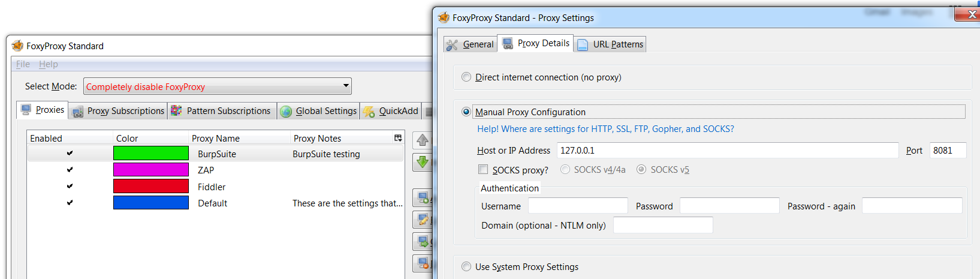Switch to the QuickAdd tab
Image resolution: width=980 pixels, height=279 pixels.
point(391,111)
